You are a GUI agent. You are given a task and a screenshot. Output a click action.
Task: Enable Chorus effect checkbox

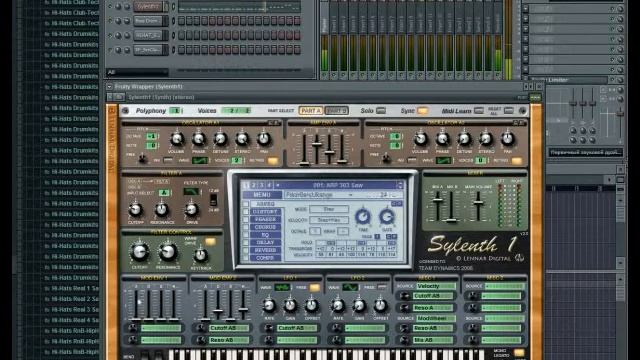(x=246, y=227)
